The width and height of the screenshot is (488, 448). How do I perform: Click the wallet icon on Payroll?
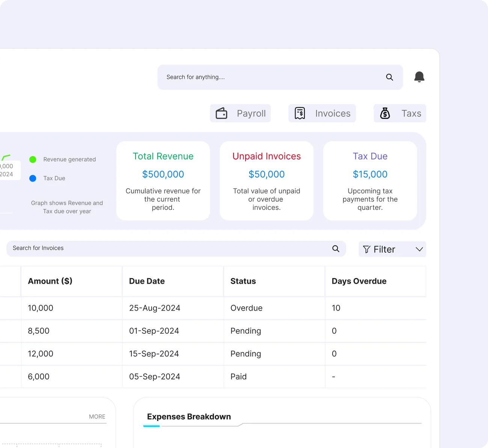click(x=221, y=113)
